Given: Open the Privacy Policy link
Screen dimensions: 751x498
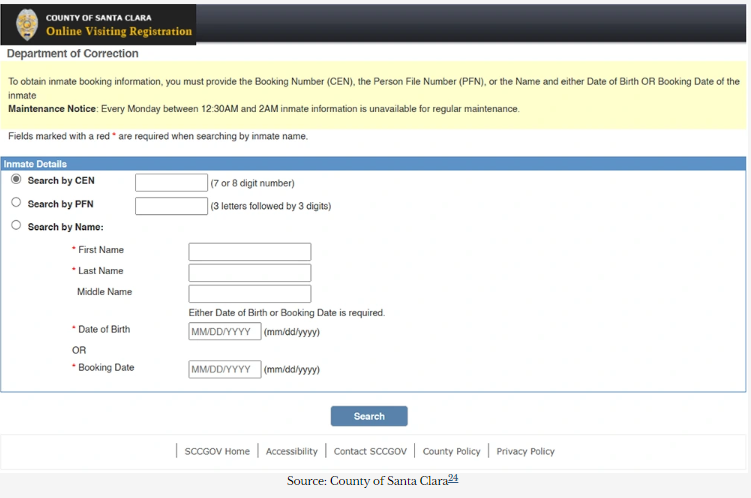Looking at the screenshot, I should point(525,451).
